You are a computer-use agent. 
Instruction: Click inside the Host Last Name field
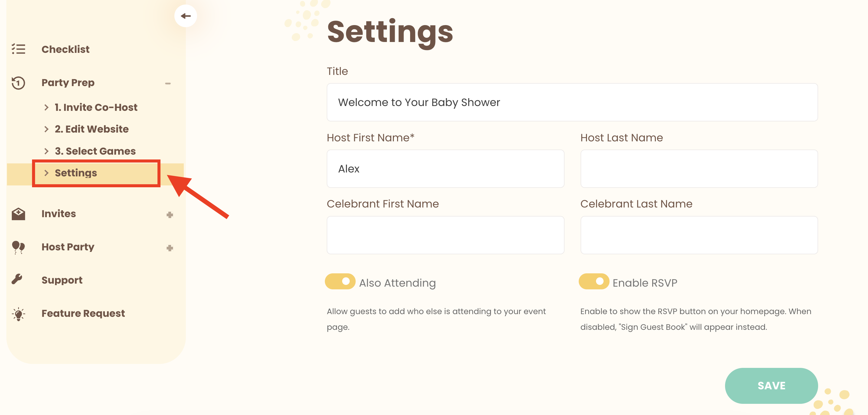pos(698,169)
